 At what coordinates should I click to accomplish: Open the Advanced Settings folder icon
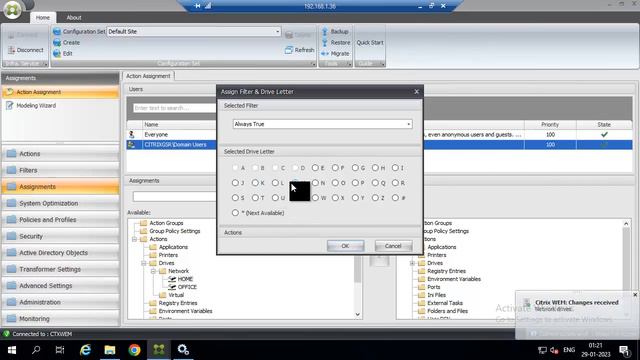click(11, 286)
